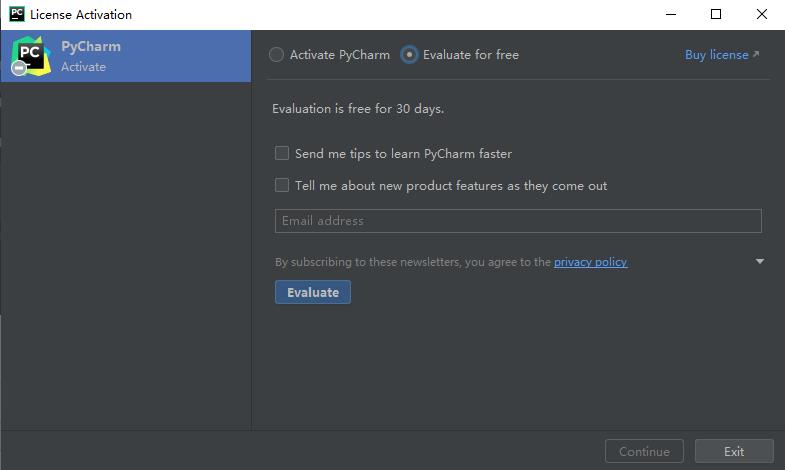
Task: Click the external link arrow beside Buy license
Action: [755, 55]
